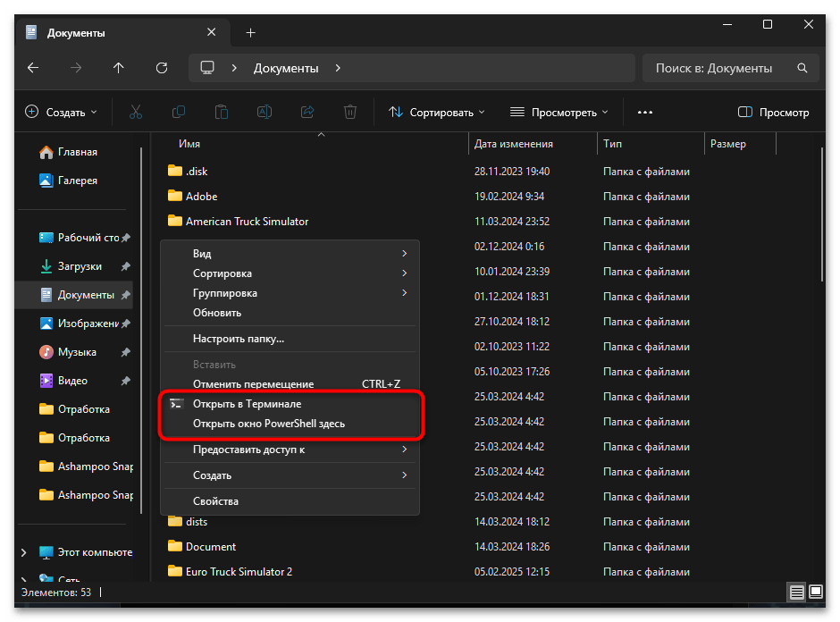Unpin Документы using its pin icon
Viewport: 840px width, 622px height.
click(x=126, y=295)
